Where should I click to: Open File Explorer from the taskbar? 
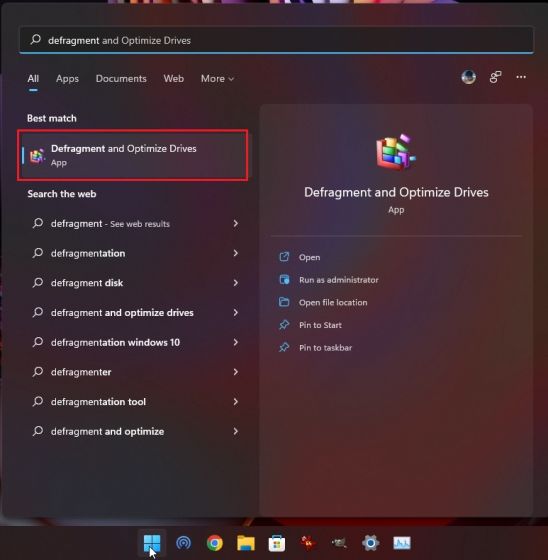pyautogui.click(x=246, y=543)
